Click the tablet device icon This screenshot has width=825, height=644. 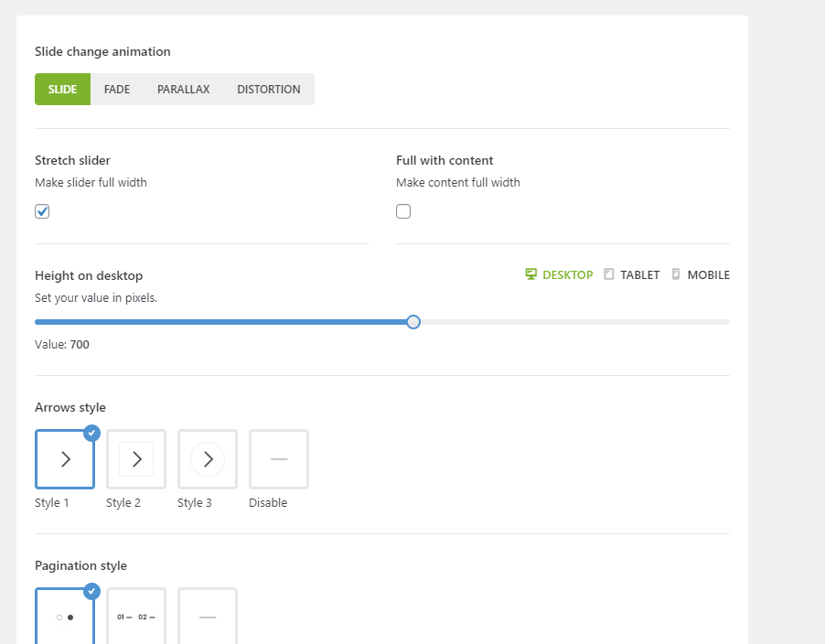coord(609,274)
